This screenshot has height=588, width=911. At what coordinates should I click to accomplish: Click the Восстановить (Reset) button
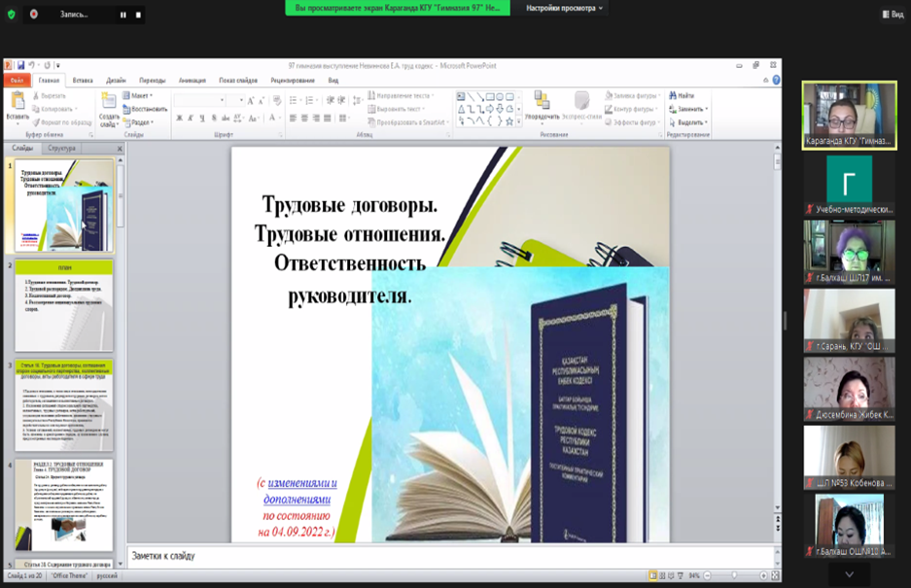[146, 109]
